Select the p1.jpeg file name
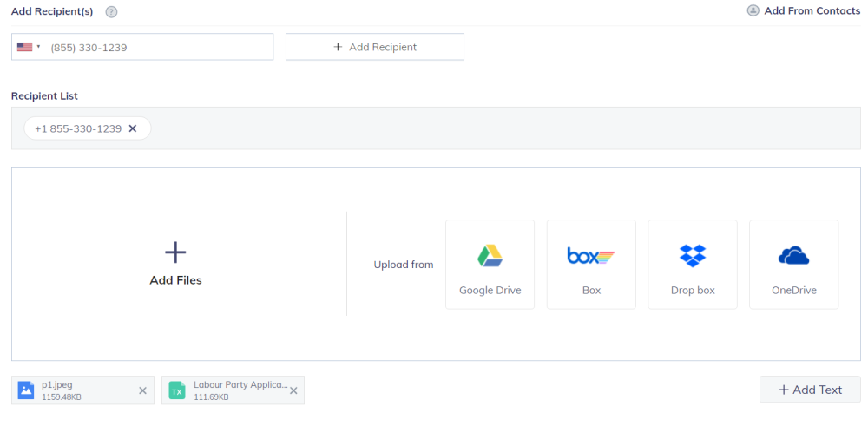 point(58,384)
